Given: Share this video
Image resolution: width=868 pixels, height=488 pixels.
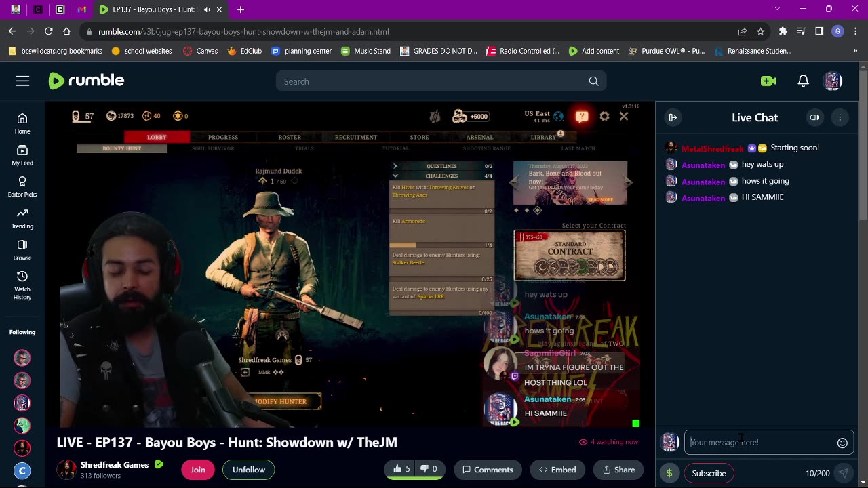Looking at the screenshot, I should [x=618, y=470].
